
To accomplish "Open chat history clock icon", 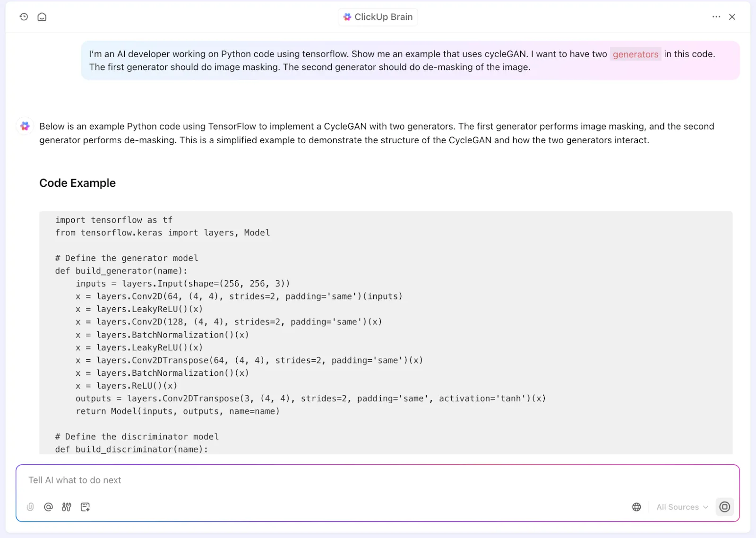I will pos(24,17).
